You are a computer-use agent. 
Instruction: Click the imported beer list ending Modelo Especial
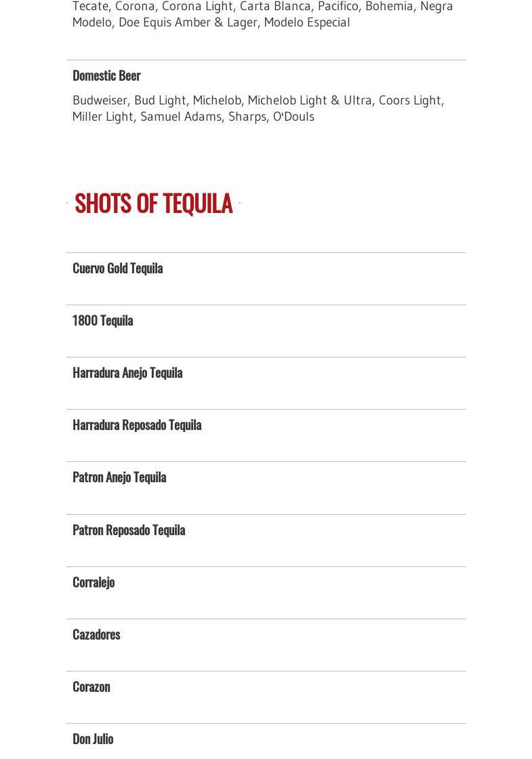262,14
